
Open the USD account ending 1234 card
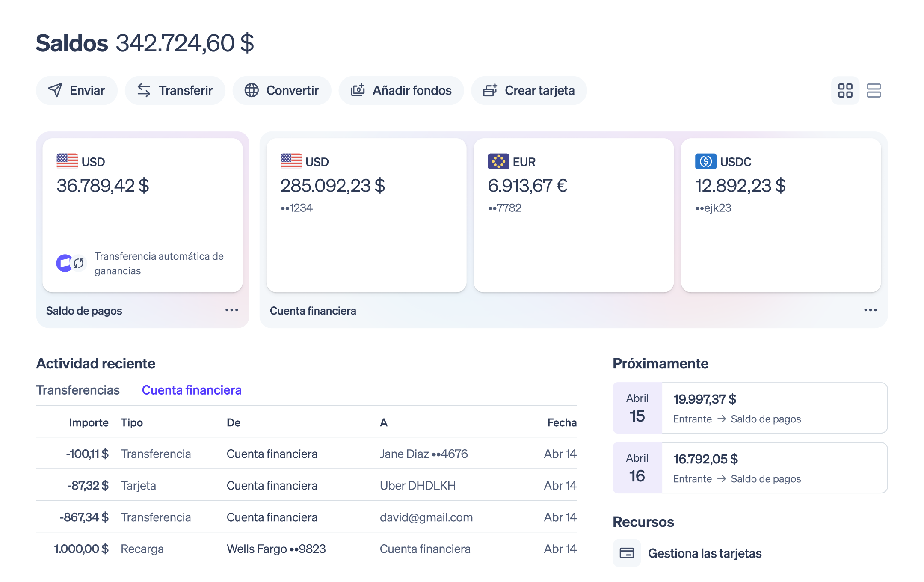click(367, 215)
